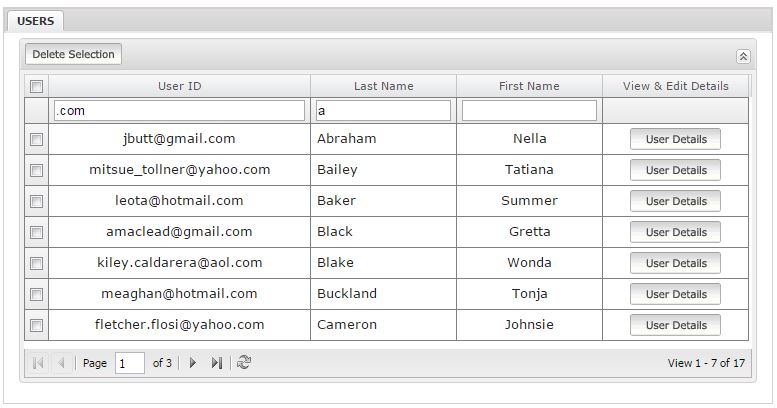Sort by Last Name column header
777x408 pixels.
pyautogui.click(x=384, y=86)
